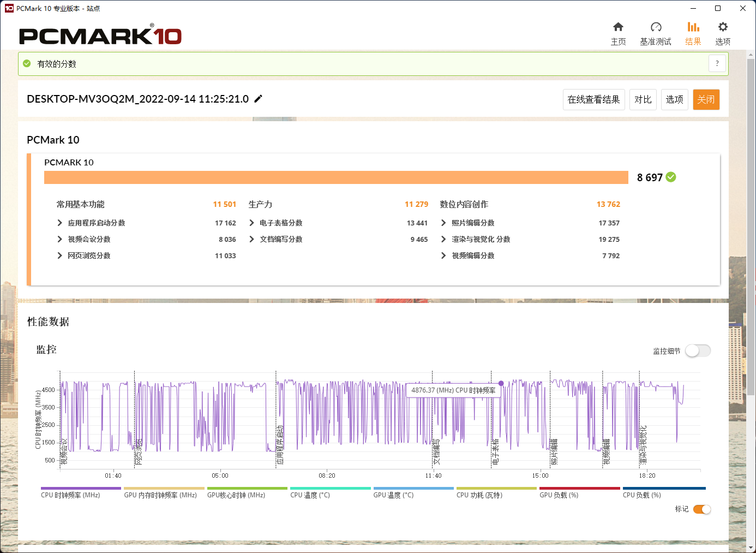
Task: Turn off the 标记 markers switch
Action: click(702, 509)
